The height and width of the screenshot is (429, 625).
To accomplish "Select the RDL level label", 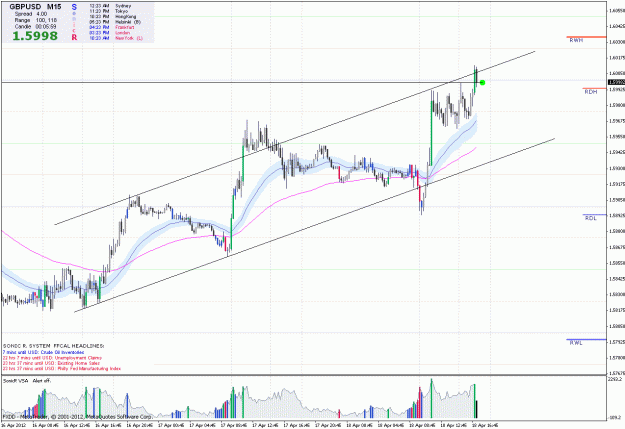I will tap(591, 218).
